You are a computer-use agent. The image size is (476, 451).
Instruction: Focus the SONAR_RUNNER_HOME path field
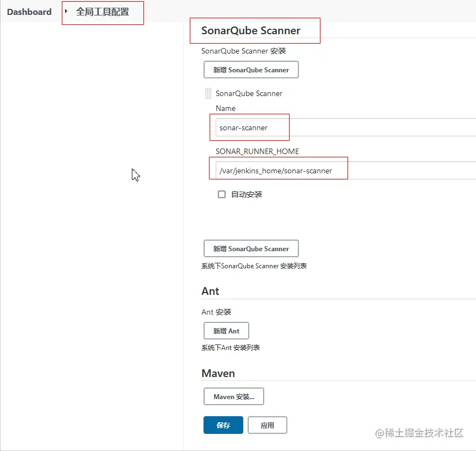click(346, 171)
